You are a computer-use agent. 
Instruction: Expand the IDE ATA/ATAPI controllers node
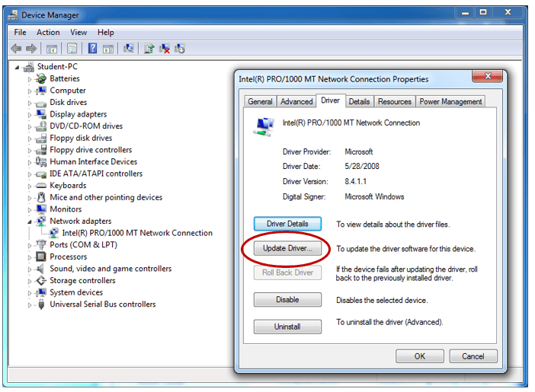[x=30, y=174]
